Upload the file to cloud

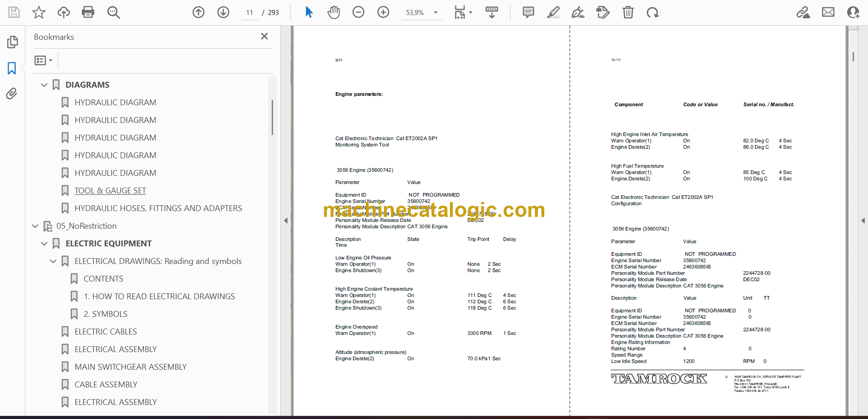[64, 12]
